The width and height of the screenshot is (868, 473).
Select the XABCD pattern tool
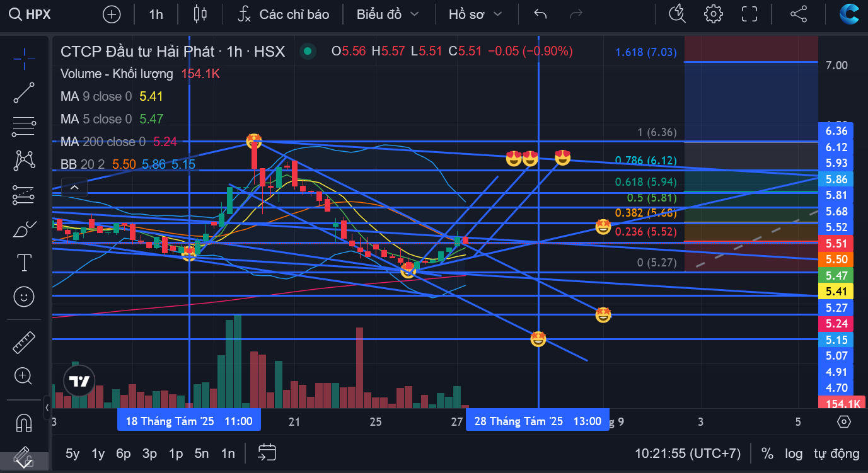click(24, 161)
